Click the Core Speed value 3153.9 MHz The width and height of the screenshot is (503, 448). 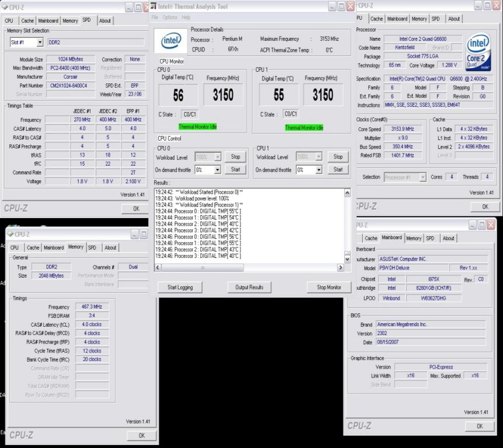(402, 129)
